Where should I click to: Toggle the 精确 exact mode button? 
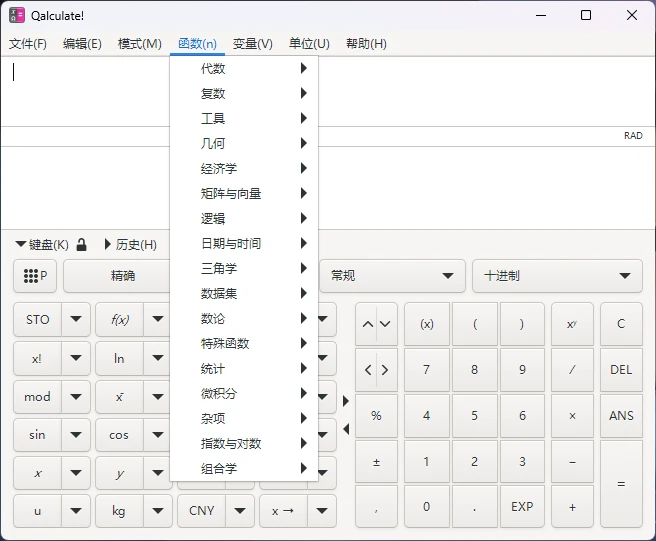click(117, 276)
